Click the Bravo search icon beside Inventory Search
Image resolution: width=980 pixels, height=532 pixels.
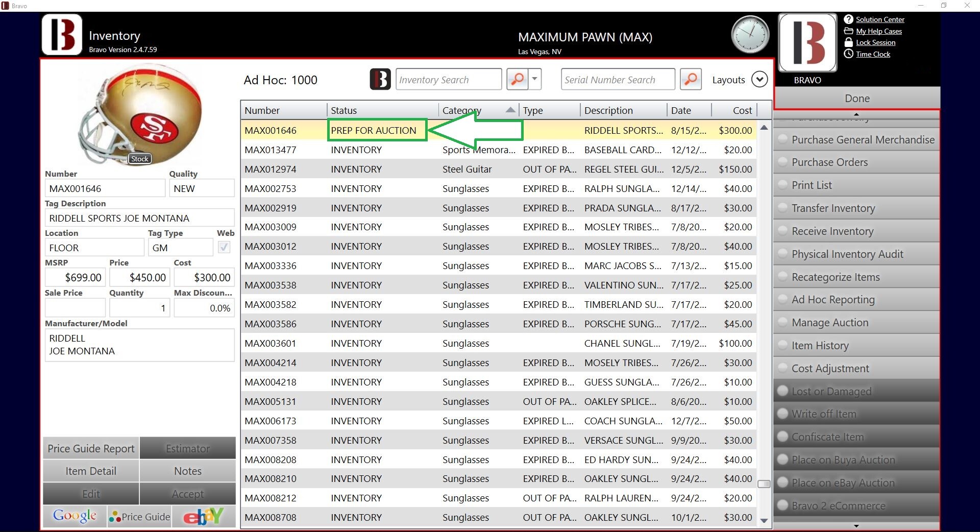click(380, 79)
